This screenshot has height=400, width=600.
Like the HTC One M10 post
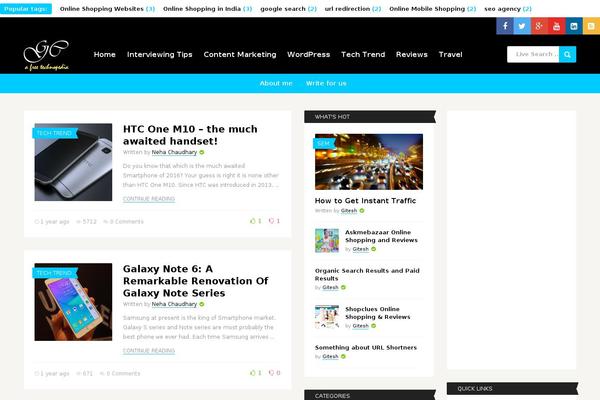(256, 221)
